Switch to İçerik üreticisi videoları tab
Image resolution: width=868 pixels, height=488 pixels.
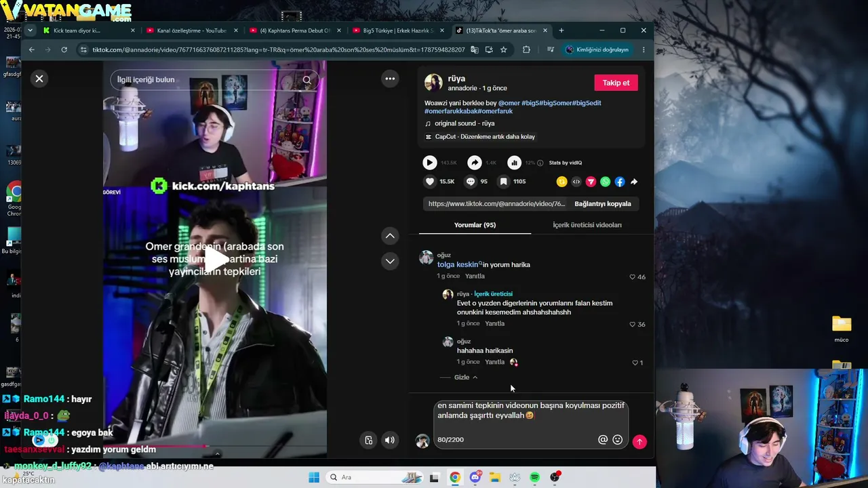(587, 225)
